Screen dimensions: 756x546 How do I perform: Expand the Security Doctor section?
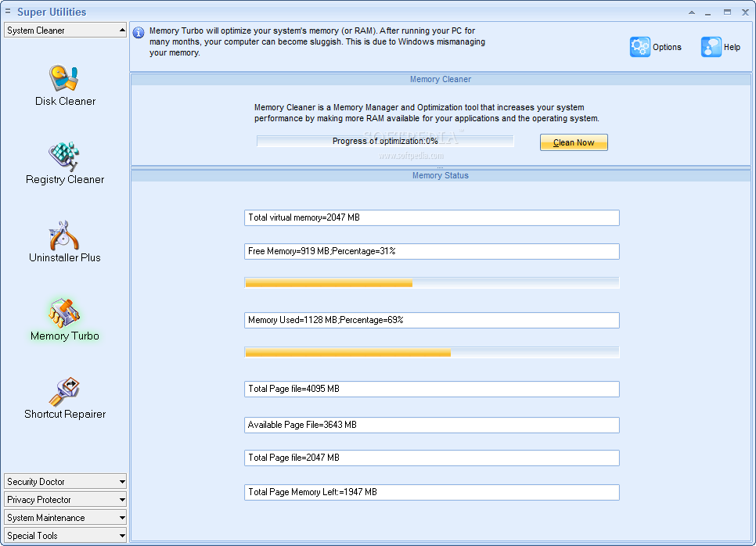(65, 481)
